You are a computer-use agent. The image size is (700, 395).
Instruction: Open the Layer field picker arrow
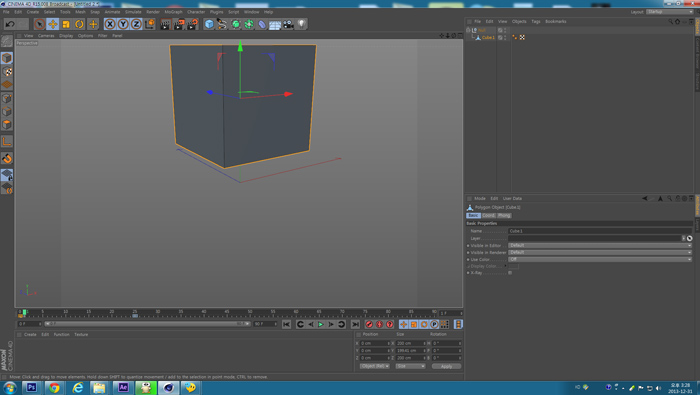click(x=683, y=238)
